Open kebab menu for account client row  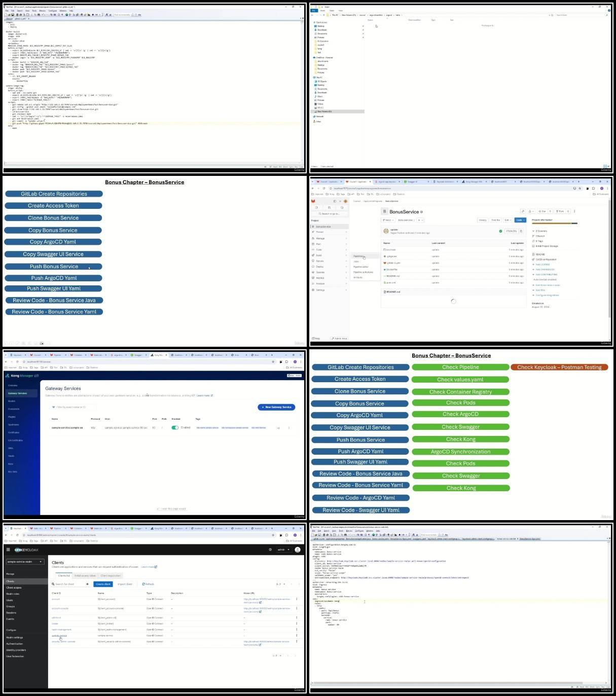(x=297, y=599)
